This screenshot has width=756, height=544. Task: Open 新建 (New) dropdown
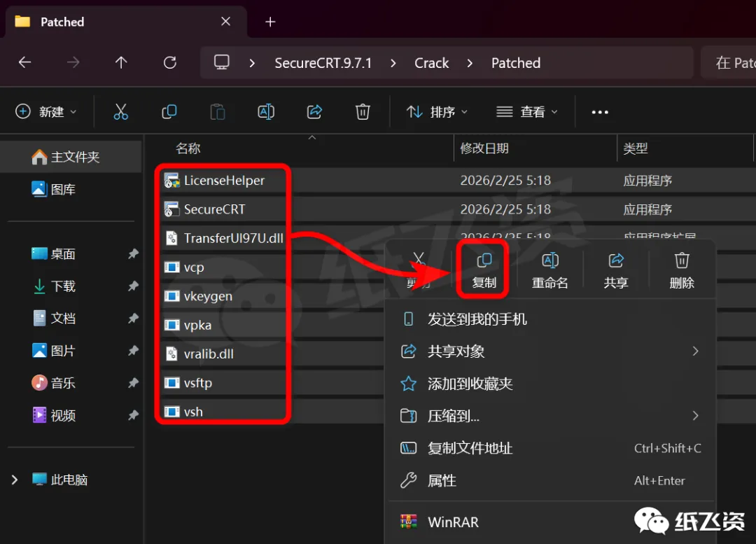(x=45, y=112)
